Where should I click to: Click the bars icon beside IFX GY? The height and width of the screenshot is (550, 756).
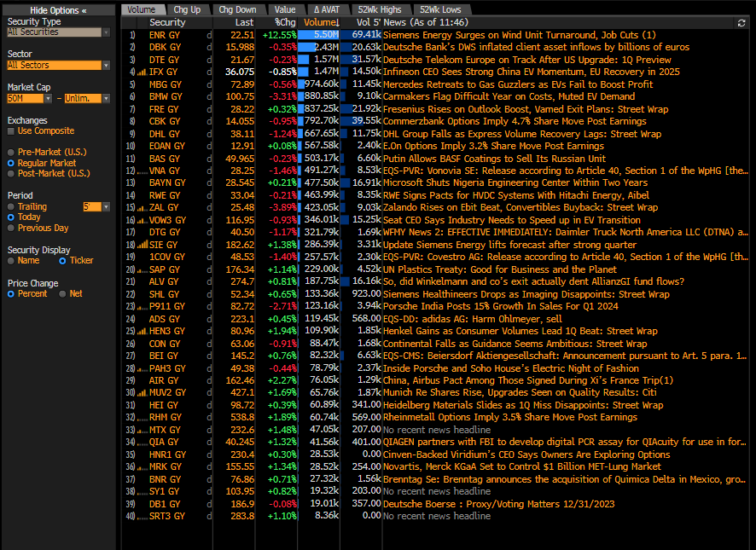point(140,72)
